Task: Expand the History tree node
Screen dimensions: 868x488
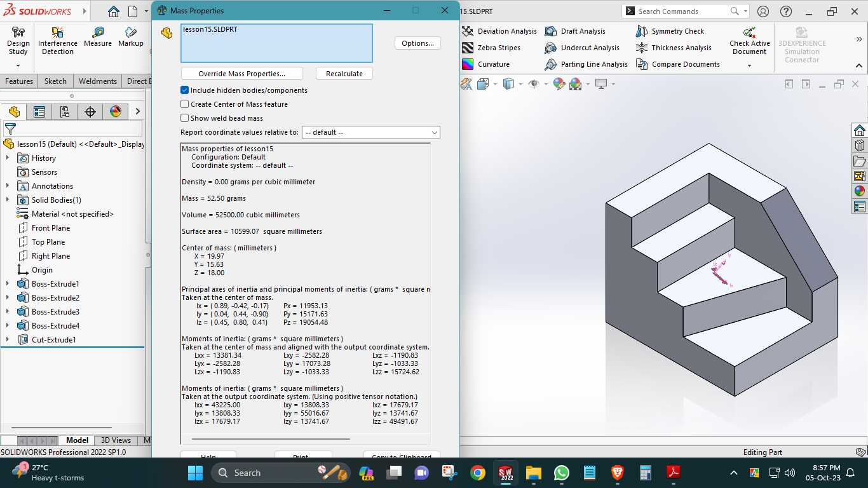Action: [8, 158]
